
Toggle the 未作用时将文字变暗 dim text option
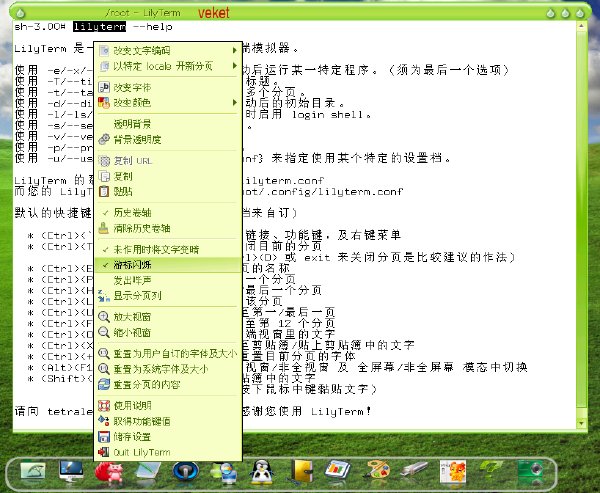point(168,250)
